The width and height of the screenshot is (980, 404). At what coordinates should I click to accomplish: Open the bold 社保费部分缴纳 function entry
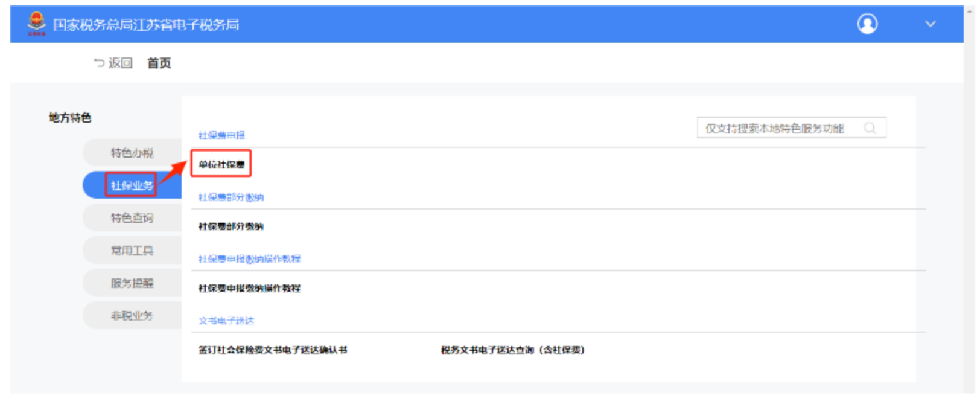click(x=231, y=226)
